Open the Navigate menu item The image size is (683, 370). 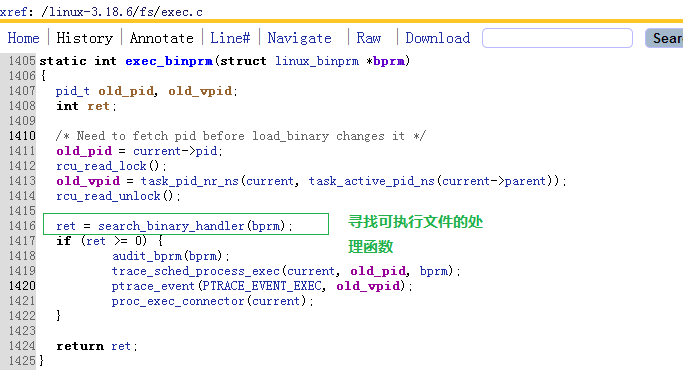(x=299, y=38)
